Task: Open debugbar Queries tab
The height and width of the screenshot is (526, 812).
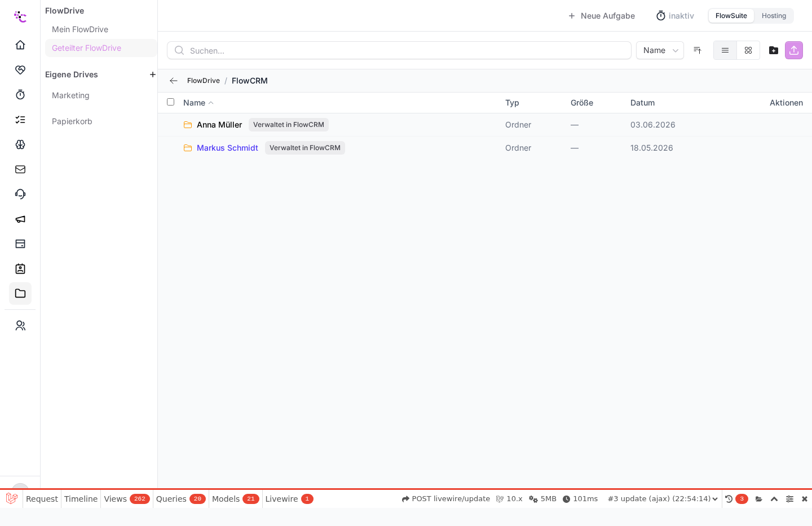Action: click(x=180, y=499)
